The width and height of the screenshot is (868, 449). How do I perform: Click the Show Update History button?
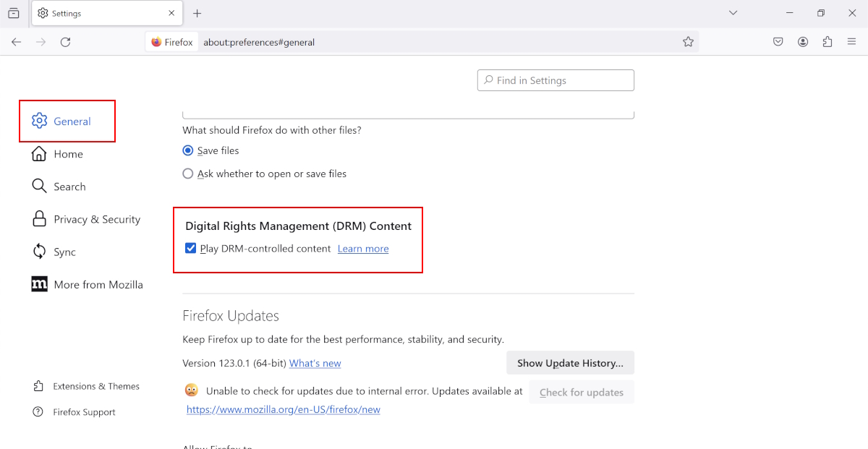click(570, 362)
